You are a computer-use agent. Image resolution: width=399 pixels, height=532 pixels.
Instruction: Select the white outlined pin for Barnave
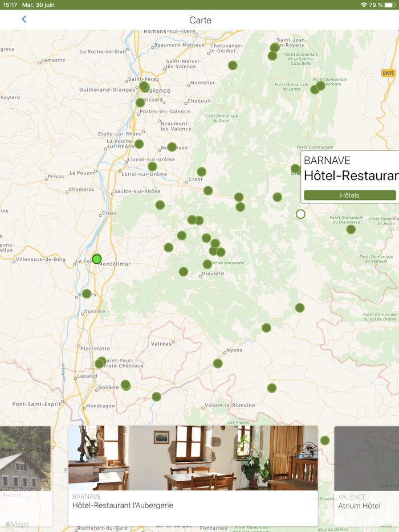300,214
